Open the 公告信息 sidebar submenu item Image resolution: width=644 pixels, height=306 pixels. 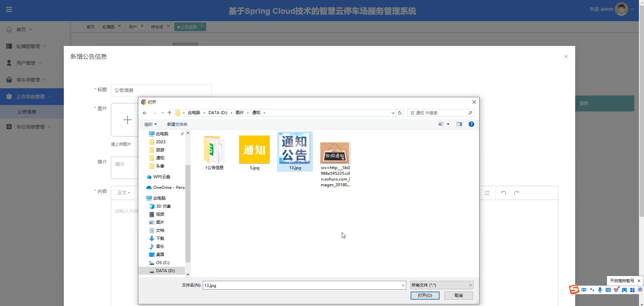coord(27,112)
